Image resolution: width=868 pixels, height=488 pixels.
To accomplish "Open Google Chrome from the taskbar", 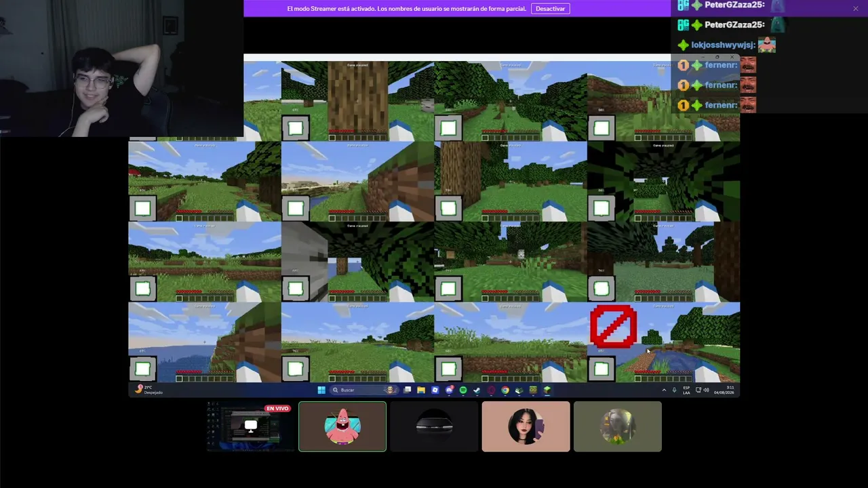I will 505,390.
